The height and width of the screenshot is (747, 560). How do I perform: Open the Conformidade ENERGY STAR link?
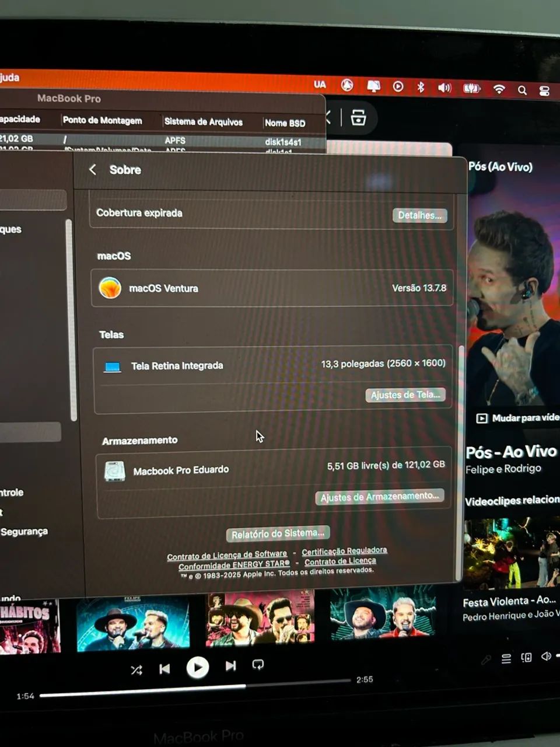[x=234, y=565]
